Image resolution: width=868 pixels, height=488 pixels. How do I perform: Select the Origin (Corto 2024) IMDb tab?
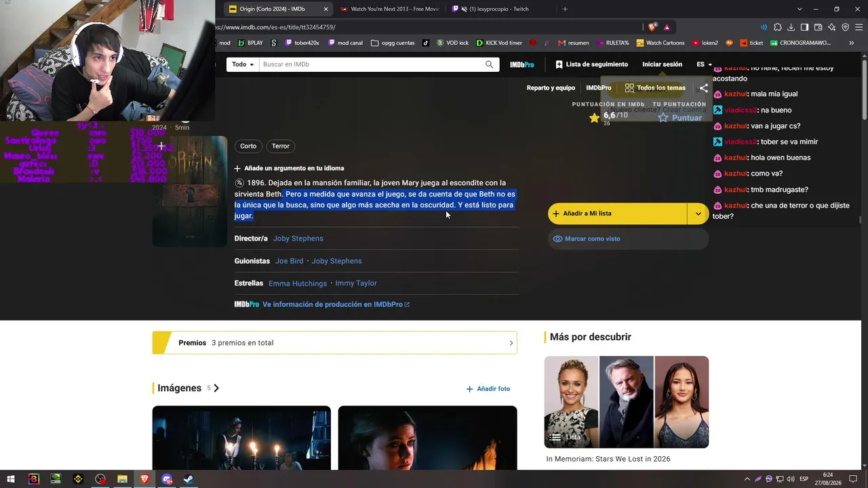(278, 9)
